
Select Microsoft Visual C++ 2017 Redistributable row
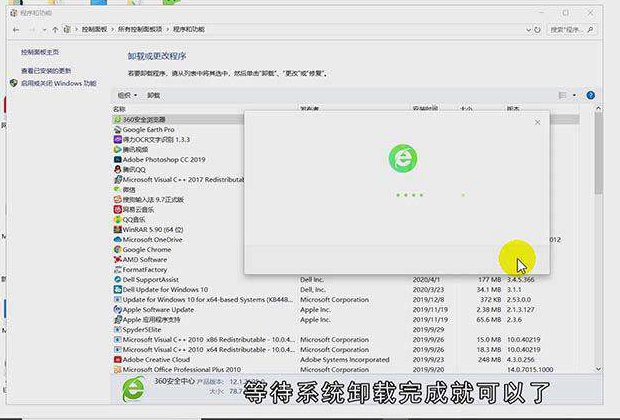pos(178,180)
